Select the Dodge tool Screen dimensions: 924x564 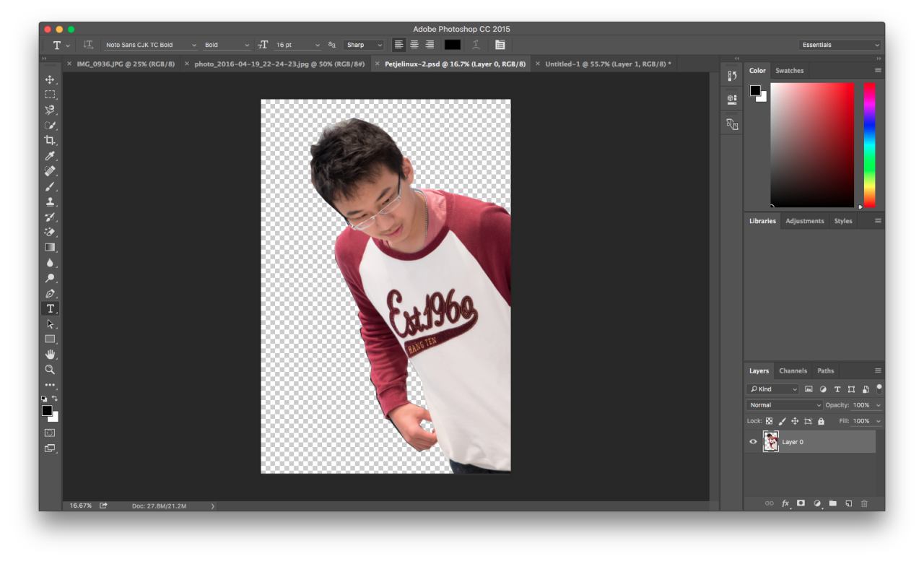pyautogui.click(x=50, y=278)
